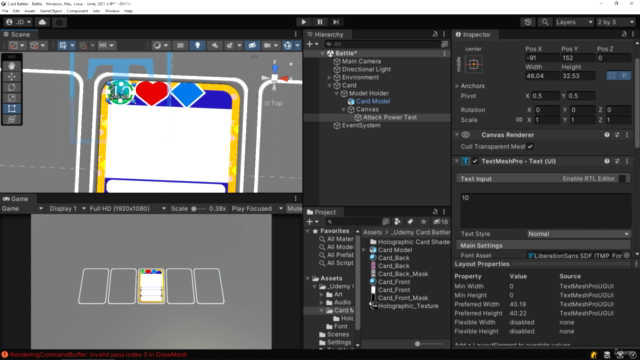Image resolution: width=640 pixels, height=360 pixels.
Task: Select the Inspector tab
Action: (x=473, y=34)
